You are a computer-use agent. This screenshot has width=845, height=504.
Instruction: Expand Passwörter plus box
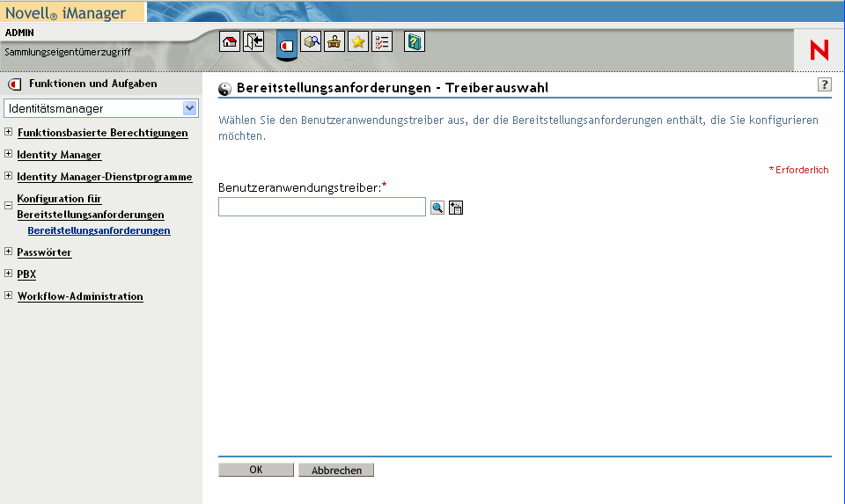(8, 251)
